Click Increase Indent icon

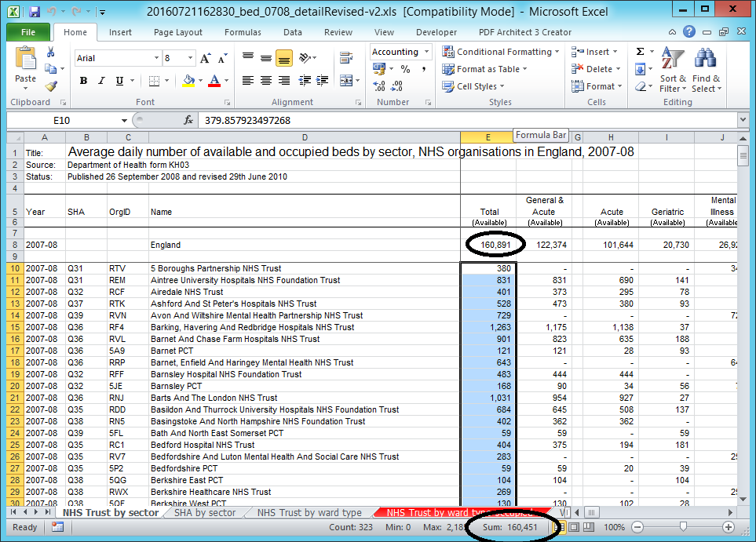click(322, 81)
